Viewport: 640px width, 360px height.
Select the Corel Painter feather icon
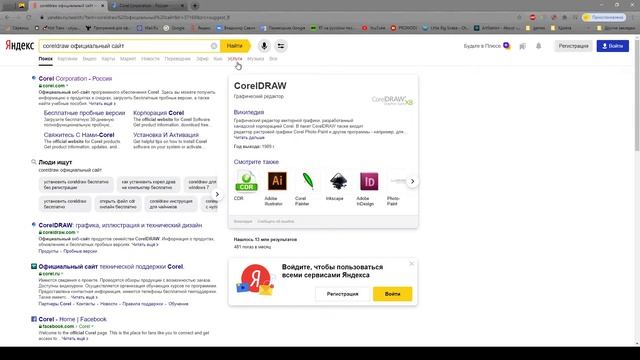point(308,181)
